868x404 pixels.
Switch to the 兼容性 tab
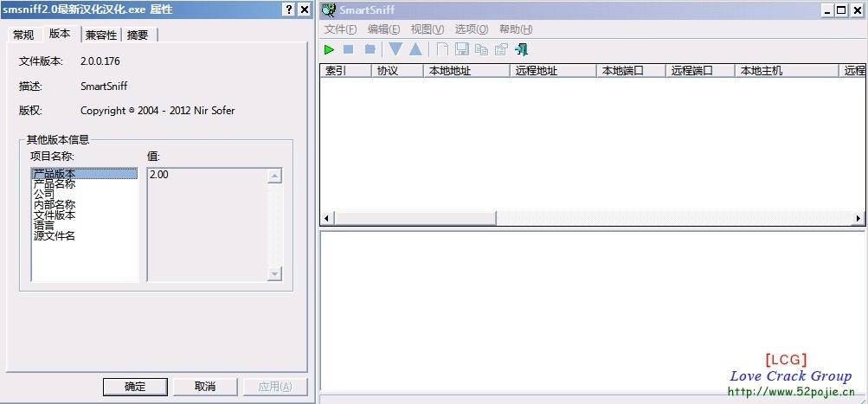pos(101,35)
